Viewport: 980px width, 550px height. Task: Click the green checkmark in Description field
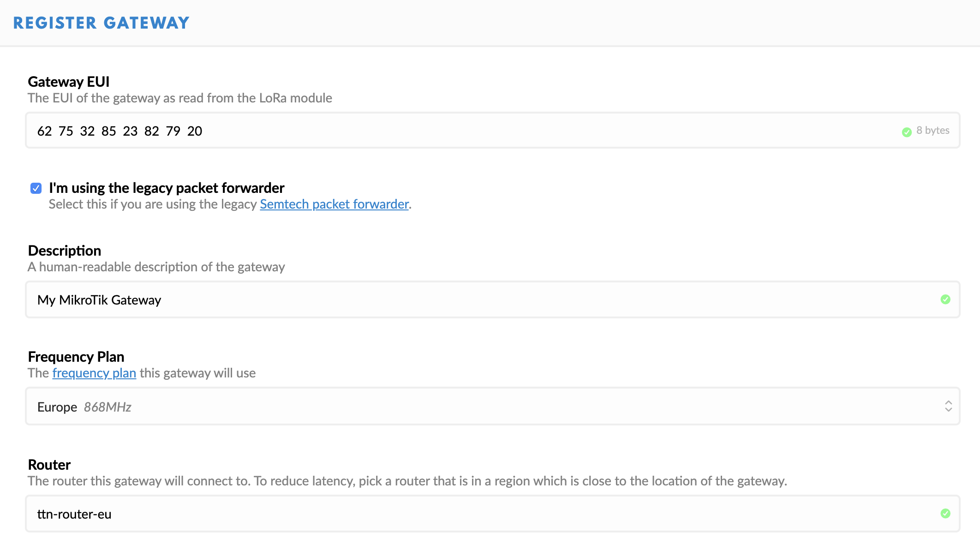945,299
